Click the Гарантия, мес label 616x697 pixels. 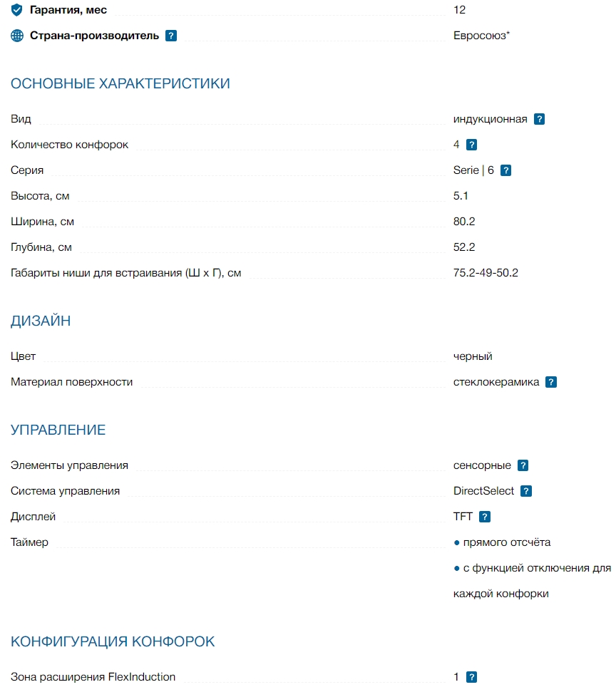68,10
